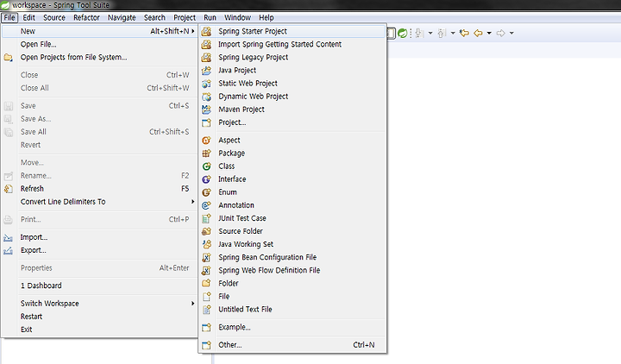Open the Search menu
Image resolution: width=621 pixels, height=364 pixels.
(154, 17)
